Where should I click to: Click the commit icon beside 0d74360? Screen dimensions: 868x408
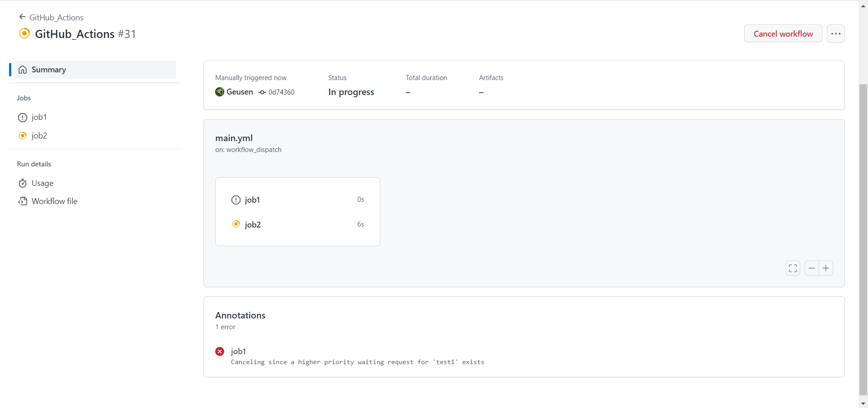tap(262, 92)
